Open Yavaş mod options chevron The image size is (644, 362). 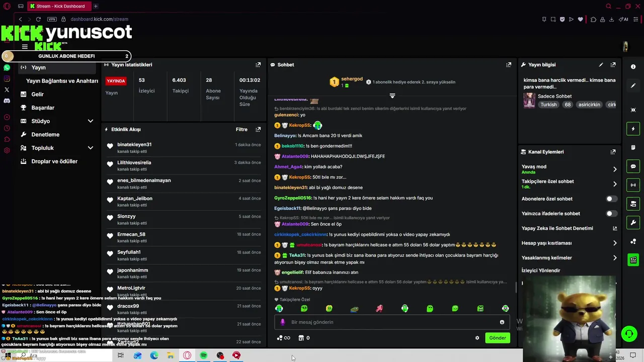pos(614,169)
